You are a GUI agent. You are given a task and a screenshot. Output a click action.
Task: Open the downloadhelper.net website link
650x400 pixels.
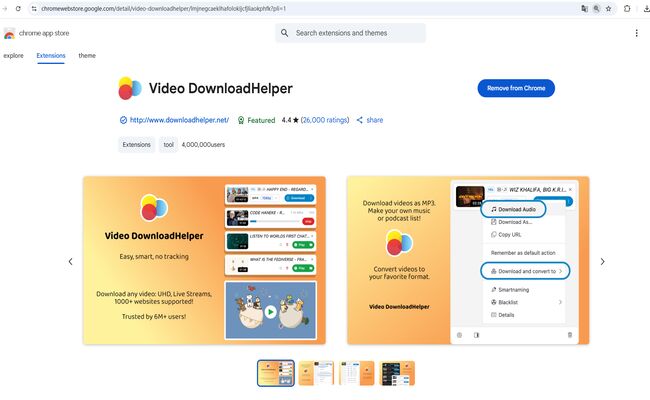(x=179, y=120)
